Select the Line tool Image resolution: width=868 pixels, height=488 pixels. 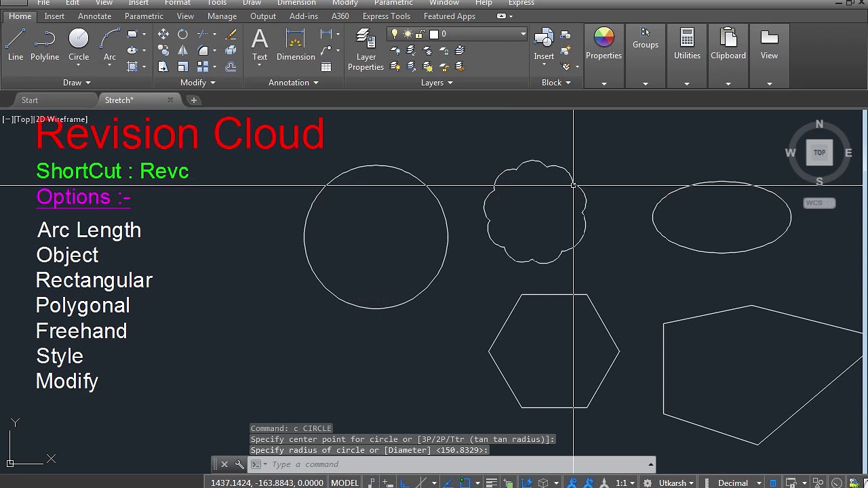[x=16, y=45]
